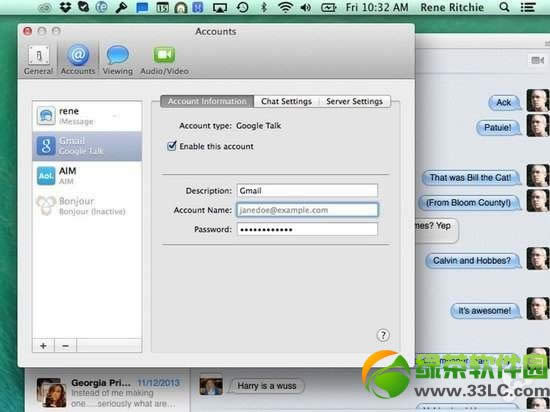Click the "Patuie!" message bubble

[498, 128]
